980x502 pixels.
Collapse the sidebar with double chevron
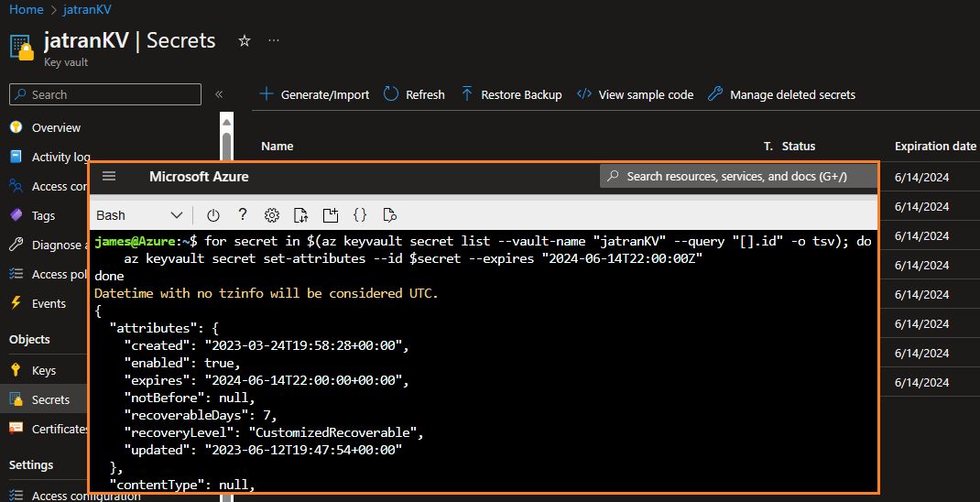click(x=219, y=95)
